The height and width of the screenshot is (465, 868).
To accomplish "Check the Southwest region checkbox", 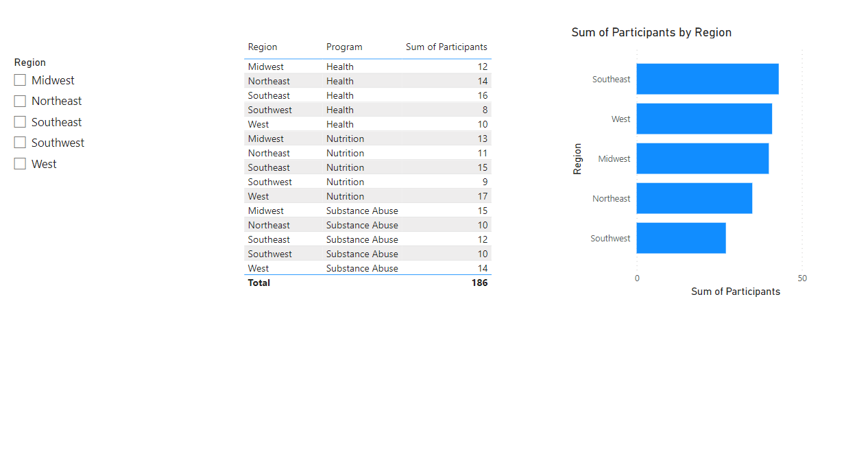I will coord(19,142).
